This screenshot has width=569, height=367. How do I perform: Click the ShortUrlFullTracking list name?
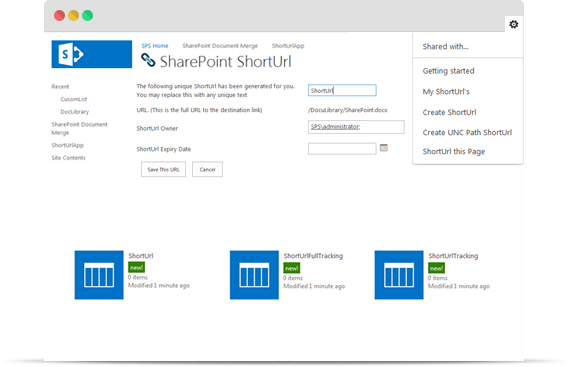313,256
